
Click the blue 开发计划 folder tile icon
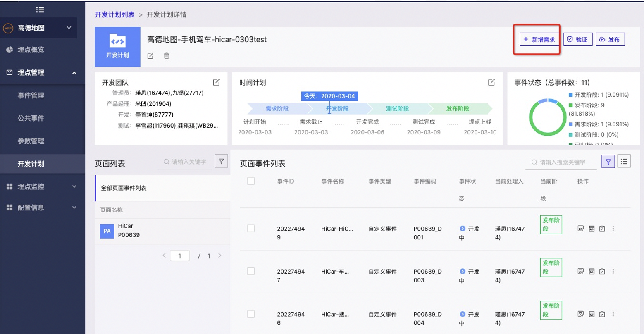click(x=117, y=47)
